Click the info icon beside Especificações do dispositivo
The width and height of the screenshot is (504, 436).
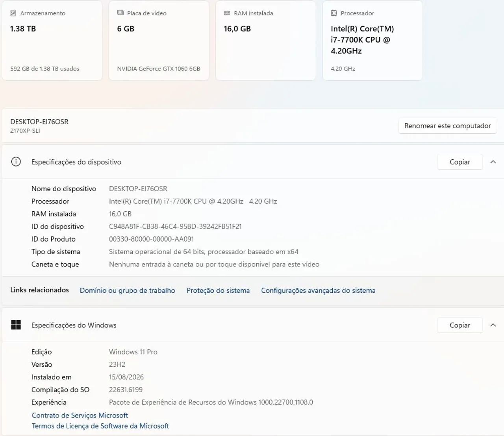tap(16, 162)
